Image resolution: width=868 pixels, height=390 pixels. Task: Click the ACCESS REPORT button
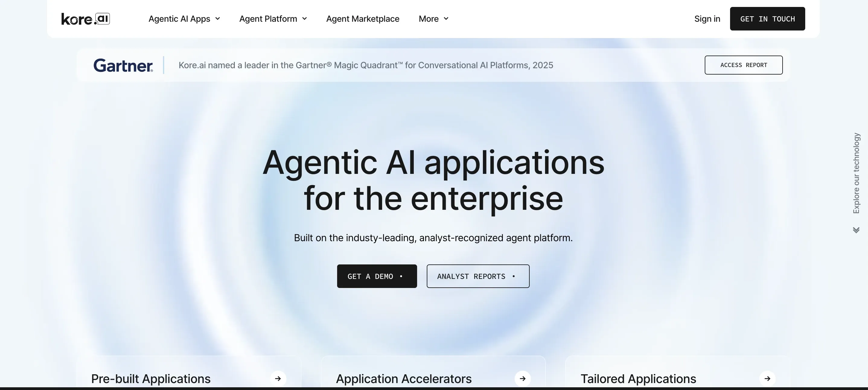[x=743, y=65]
